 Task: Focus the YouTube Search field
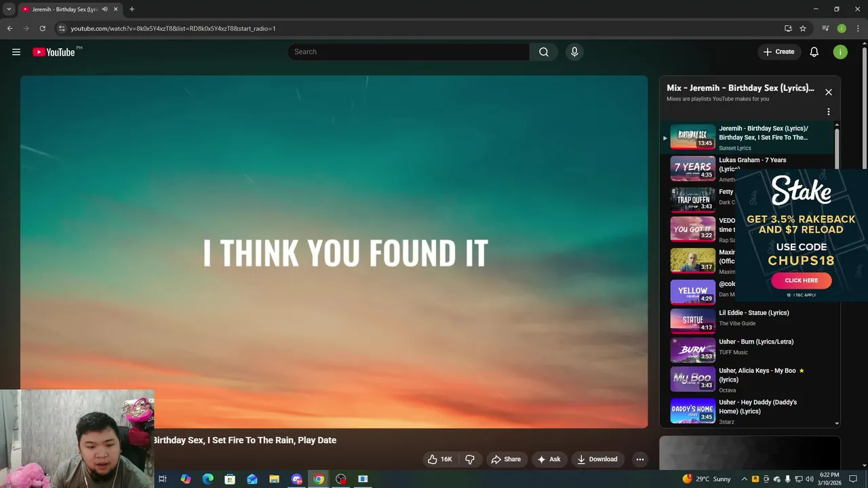[x=409, y=52]
